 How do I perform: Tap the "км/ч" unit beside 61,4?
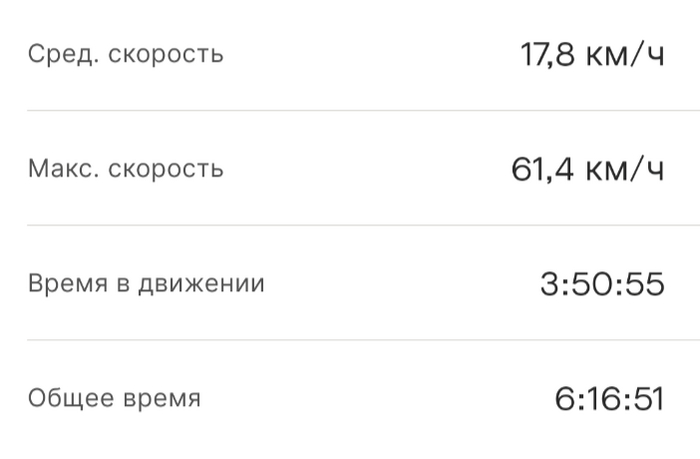pos(628,169)
